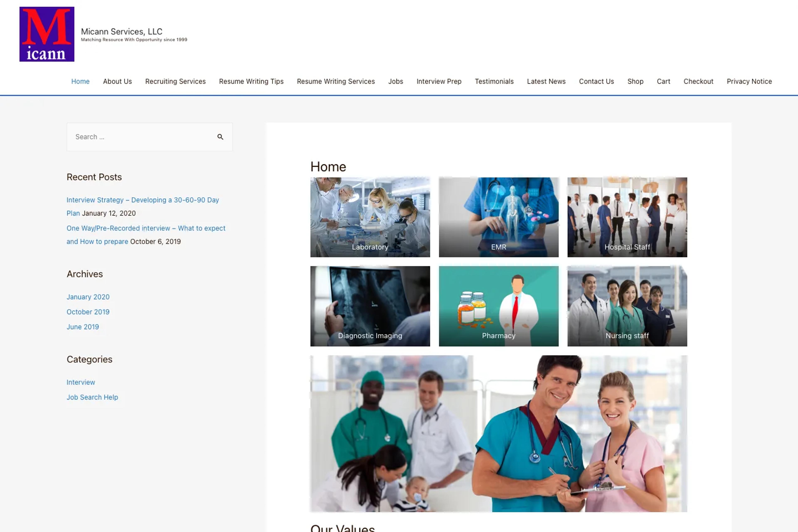
Task: Go to Recruiting Services
Action: point(175,81)
